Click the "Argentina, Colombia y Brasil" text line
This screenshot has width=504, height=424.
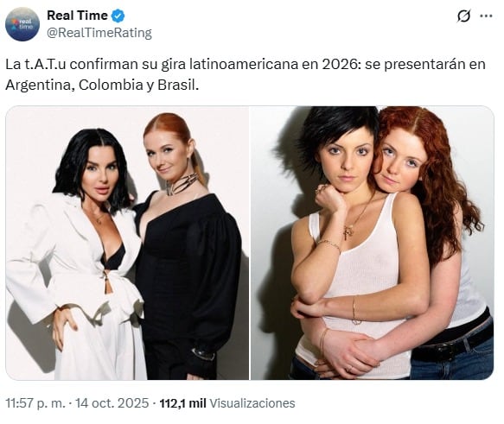[x=102, y=85]
